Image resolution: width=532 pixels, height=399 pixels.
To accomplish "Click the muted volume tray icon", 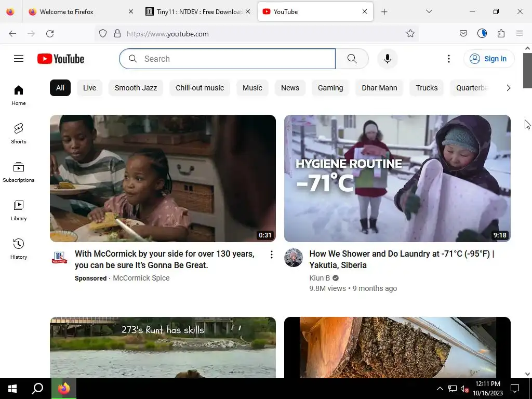I will [464, 389].
